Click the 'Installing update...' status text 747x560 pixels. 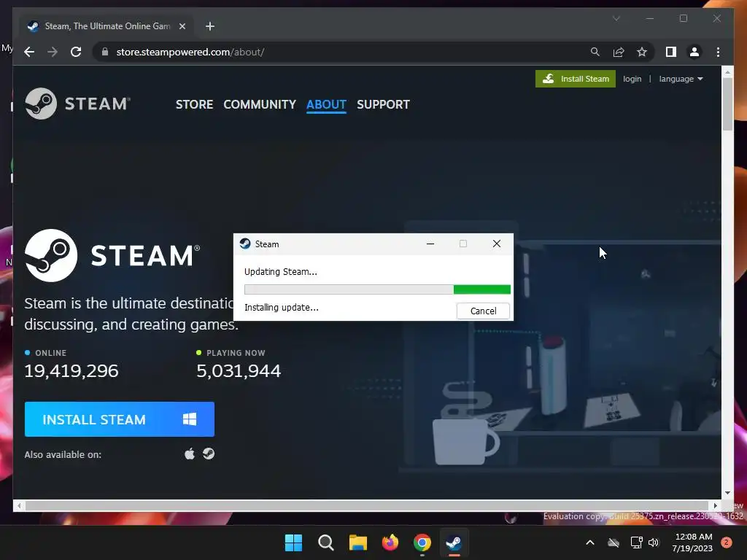[282, 308]
